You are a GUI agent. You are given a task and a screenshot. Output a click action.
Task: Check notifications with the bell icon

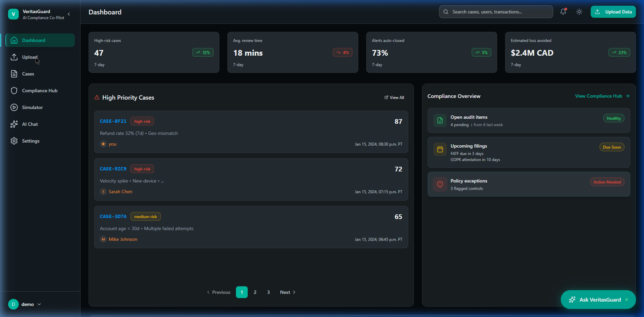tap(562, 12)
